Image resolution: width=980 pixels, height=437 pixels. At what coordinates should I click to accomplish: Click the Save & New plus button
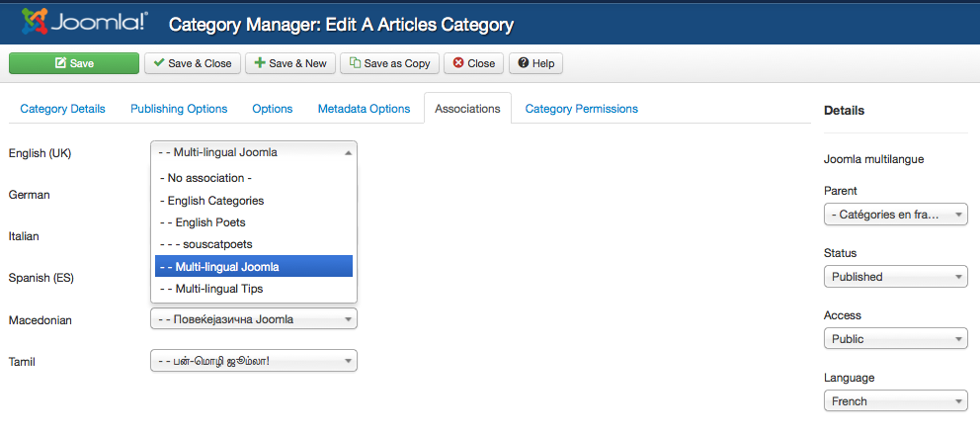[289, 63]
